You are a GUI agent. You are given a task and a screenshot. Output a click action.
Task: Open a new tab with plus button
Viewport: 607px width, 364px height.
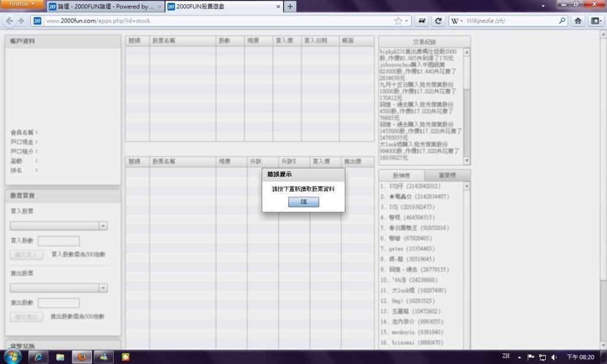coord(290,7)
